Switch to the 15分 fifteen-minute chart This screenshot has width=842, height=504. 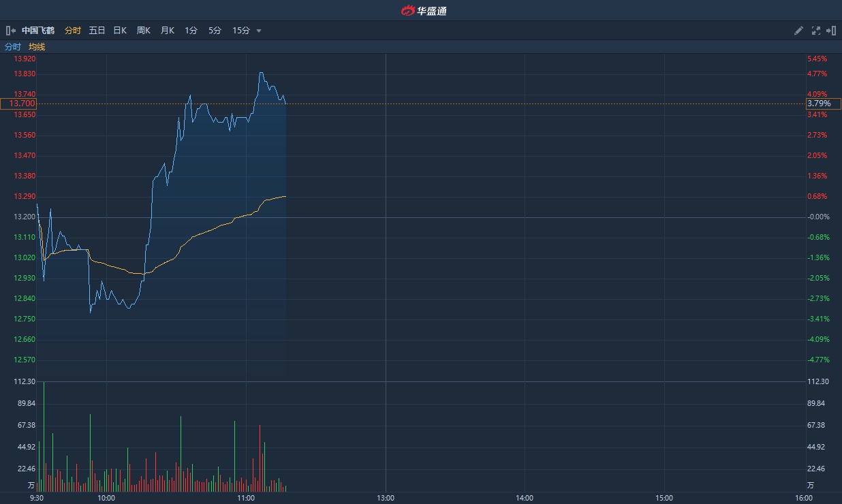241,31
